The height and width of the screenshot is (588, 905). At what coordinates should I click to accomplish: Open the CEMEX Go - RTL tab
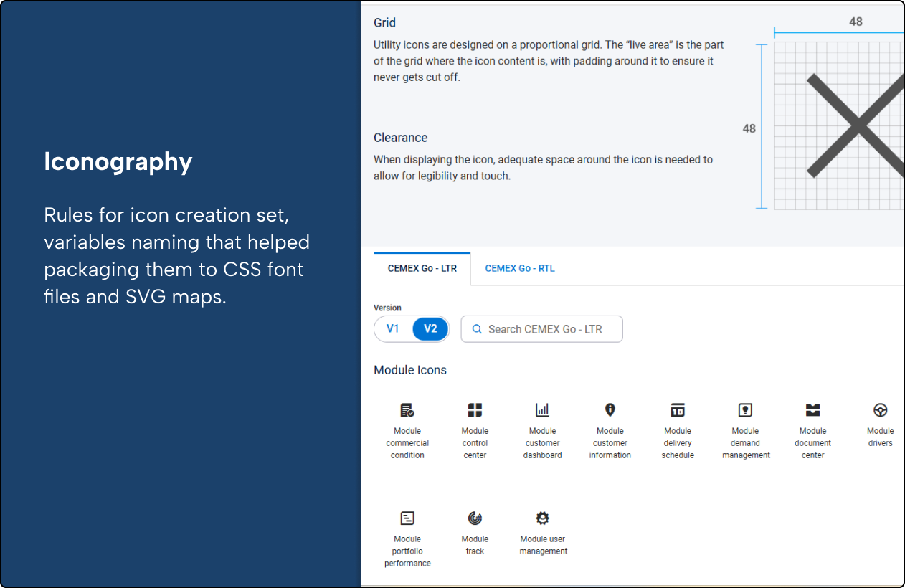[520, 268]
